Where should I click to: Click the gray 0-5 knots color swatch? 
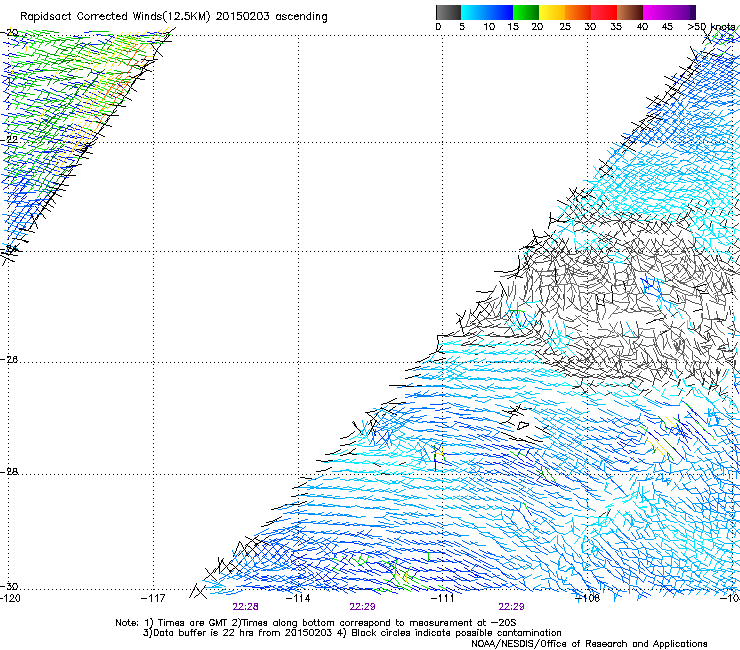448,12
